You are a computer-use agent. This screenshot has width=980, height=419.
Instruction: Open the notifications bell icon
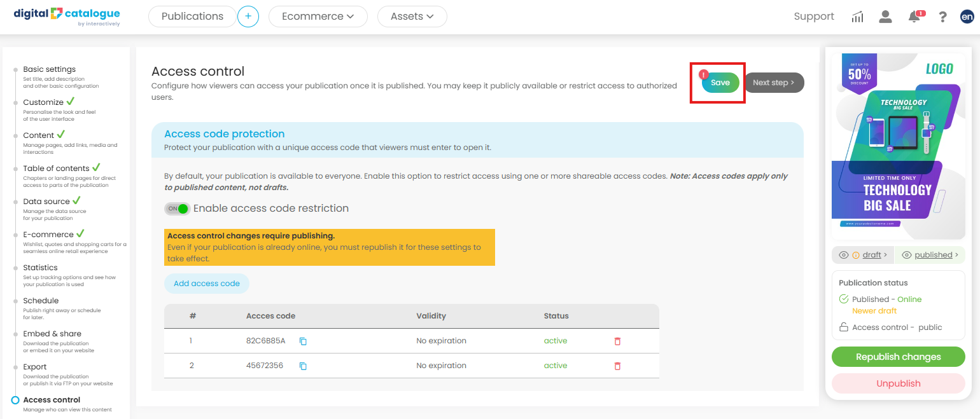tap(914, 17)
